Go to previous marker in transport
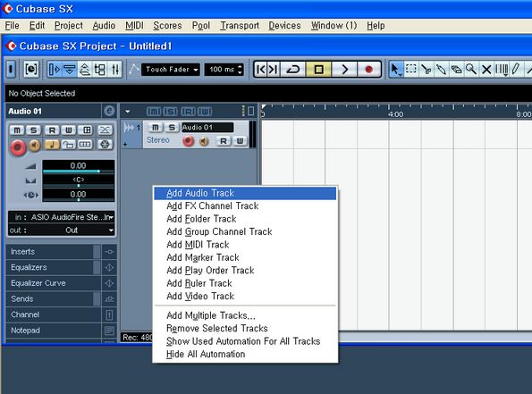The height and width of the screenshot is (394, 532). tap(261, 70)
